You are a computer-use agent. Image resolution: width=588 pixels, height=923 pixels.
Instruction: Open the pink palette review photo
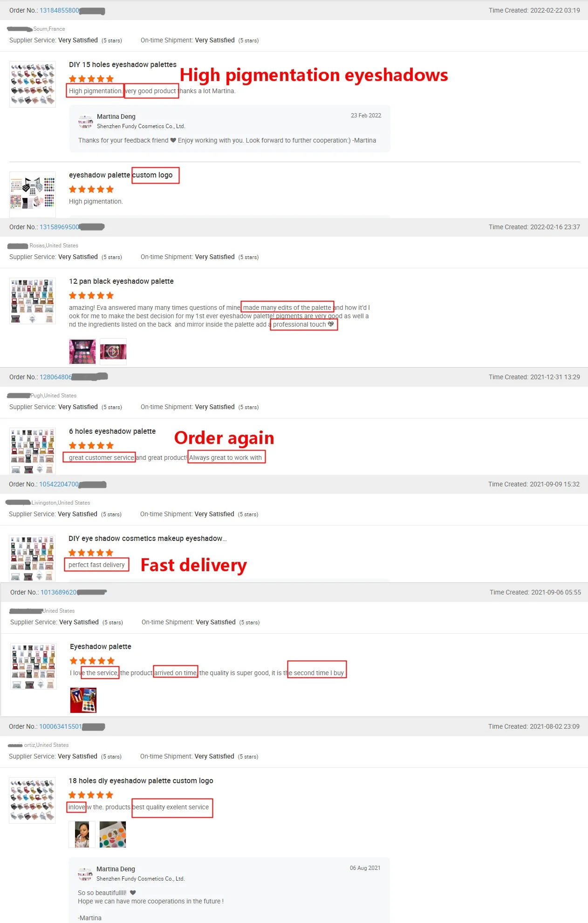(x=82, y=351)
